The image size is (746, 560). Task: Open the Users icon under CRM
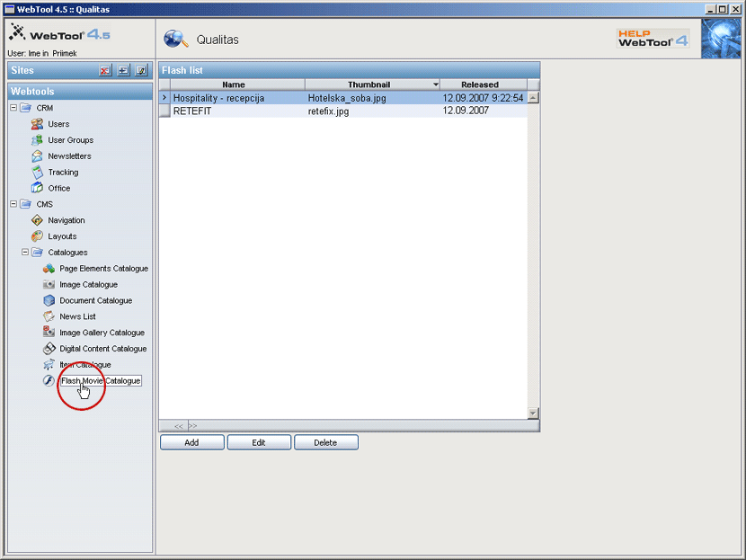pos(37,124)
